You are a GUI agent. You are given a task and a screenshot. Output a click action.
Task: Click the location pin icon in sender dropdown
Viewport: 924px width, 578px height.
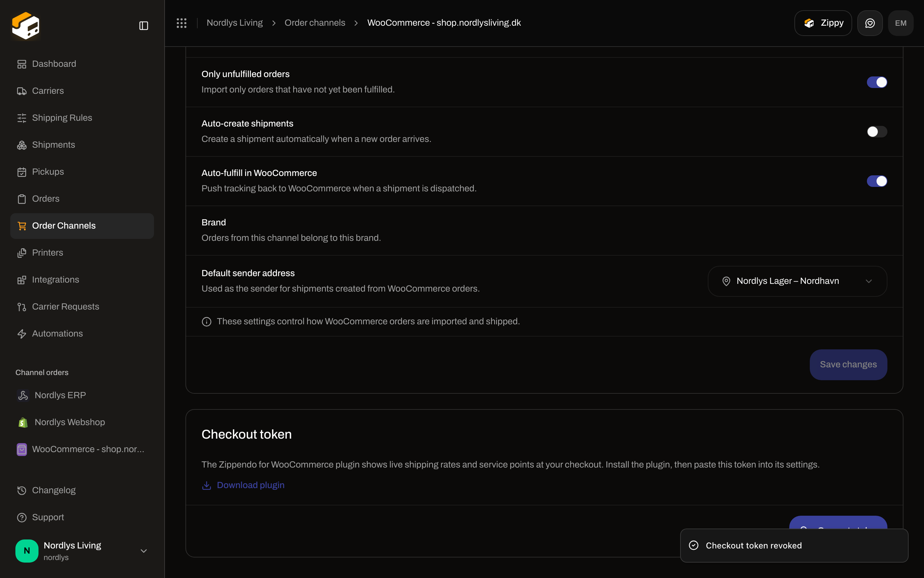pyautogui.click(x=726, y=281)
